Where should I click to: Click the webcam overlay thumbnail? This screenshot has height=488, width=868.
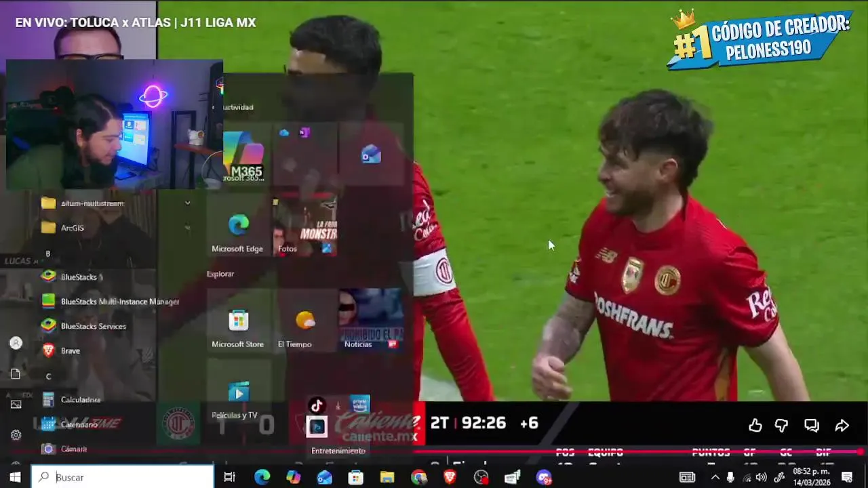click(114, 125)
